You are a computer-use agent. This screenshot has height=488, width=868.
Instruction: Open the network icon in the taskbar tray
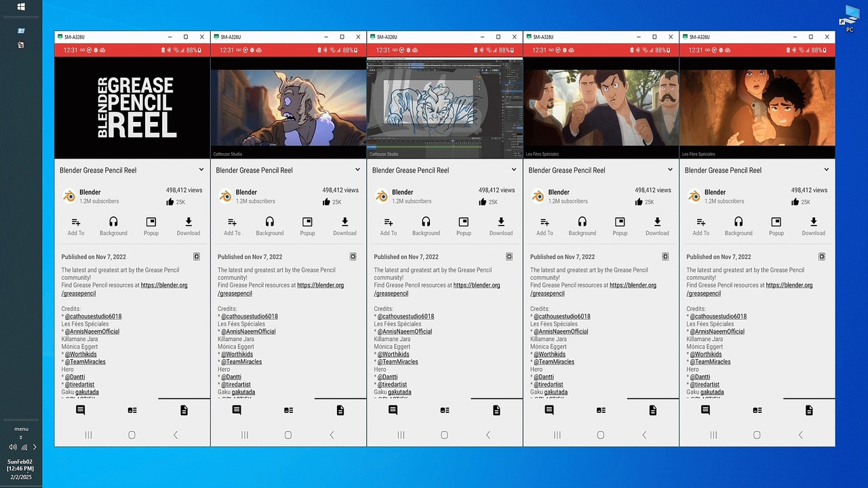[x=24, y=447]
